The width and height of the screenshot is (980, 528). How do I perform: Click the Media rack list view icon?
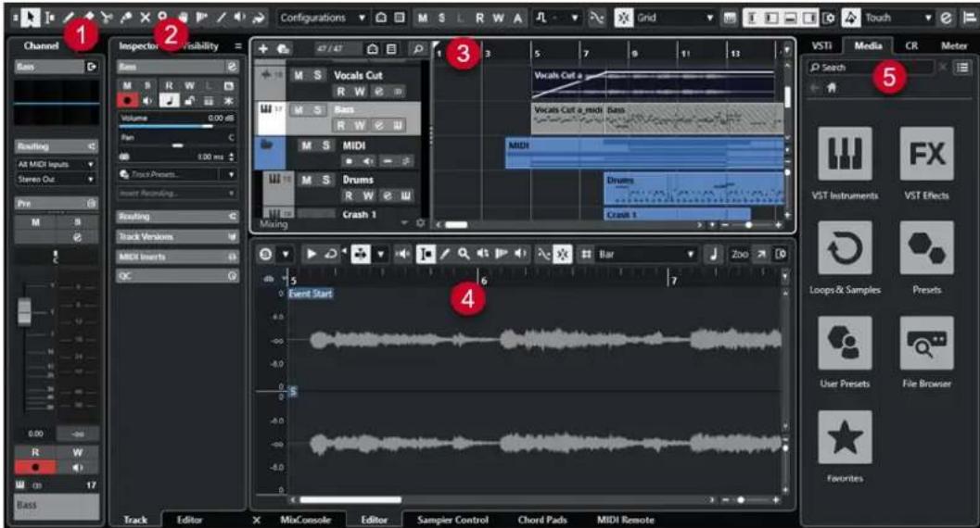[x=961, y=67]
